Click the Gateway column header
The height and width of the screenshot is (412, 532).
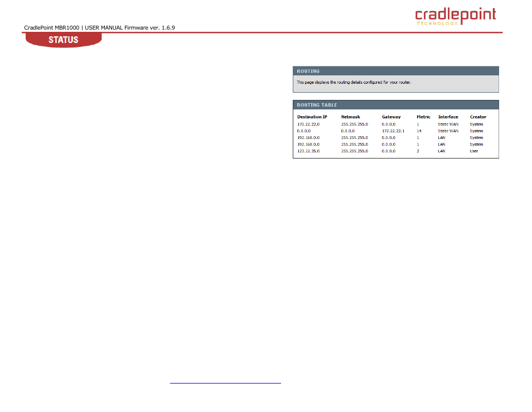tap(391, 117)
